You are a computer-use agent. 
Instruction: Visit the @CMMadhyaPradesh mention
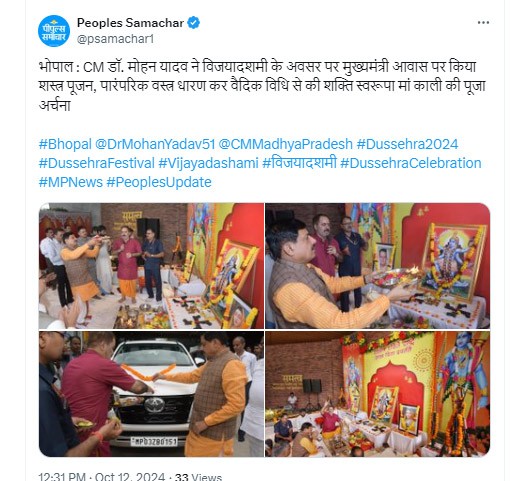coord(286,144)
